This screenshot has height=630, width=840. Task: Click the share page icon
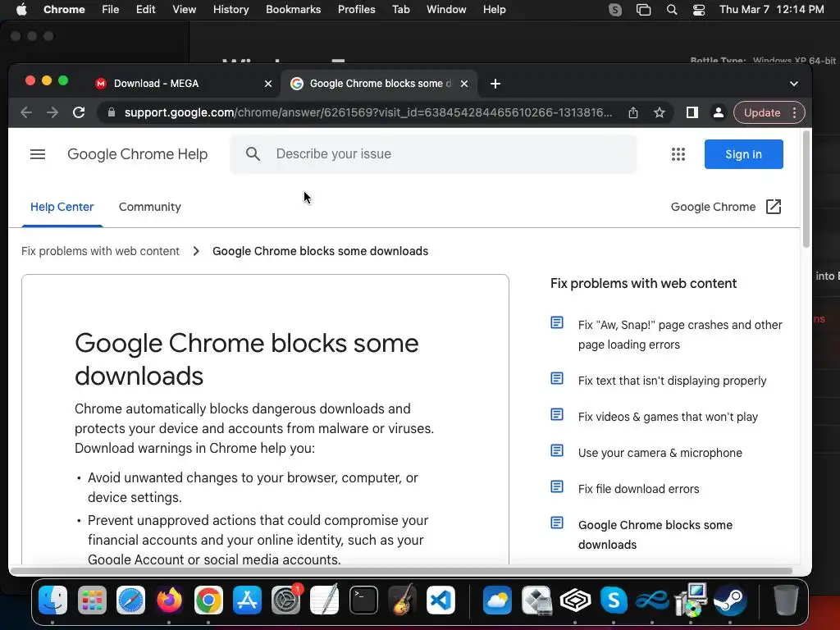pyautogui.click(x=633, y=112)
